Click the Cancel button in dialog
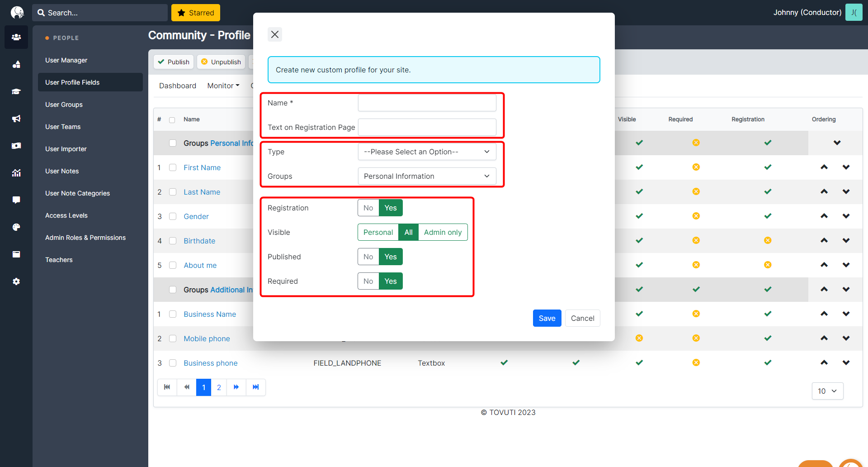This screenshot has height=467, width=868. click(x=582, y=318)
